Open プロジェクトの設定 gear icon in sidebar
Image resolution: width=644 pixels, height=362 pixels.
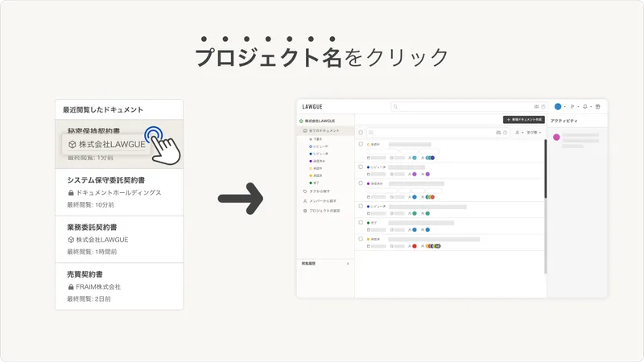305,211
